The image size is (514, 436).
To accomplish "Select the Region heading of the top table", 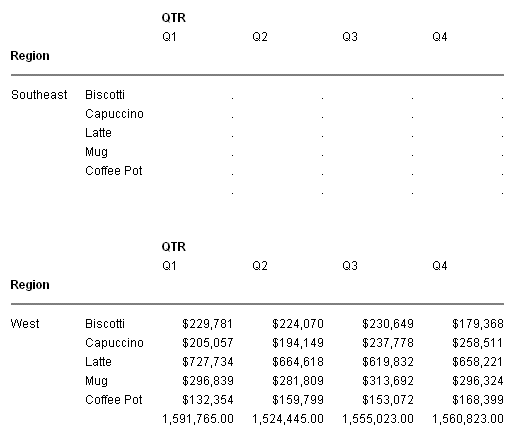I will point(30,56).
